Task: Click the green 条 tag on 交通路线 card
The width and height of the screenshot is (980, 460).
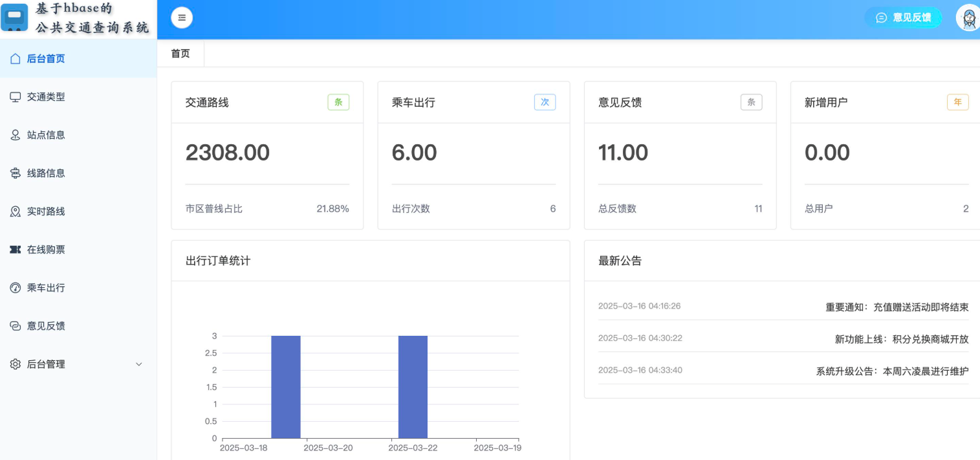Action: 338,102
